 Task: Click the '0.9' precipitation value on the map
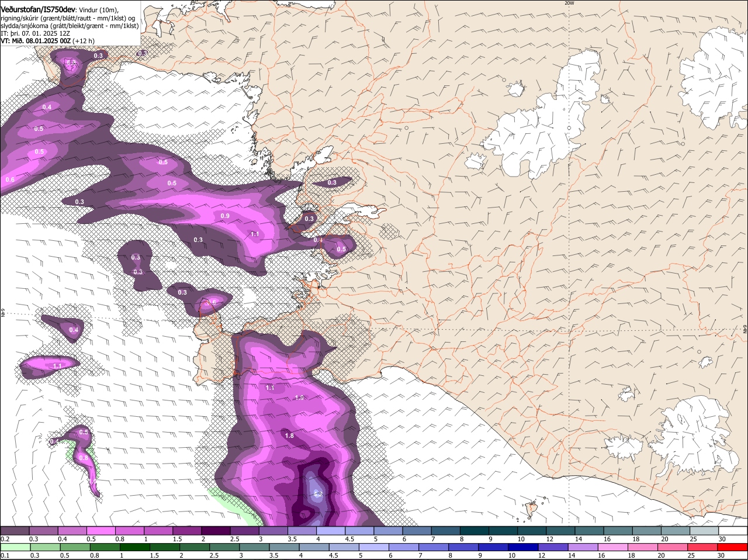click(x=225, y=216)
